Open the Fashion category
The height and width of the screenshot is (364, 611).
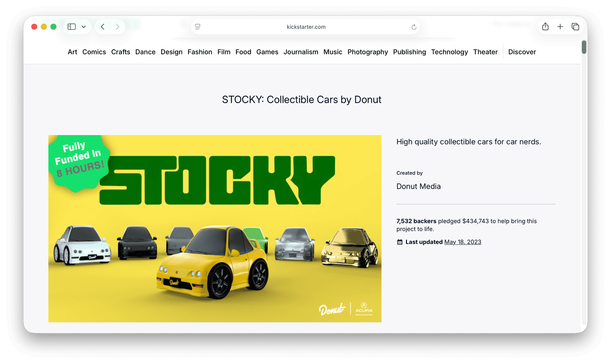(x=200, y=52)
